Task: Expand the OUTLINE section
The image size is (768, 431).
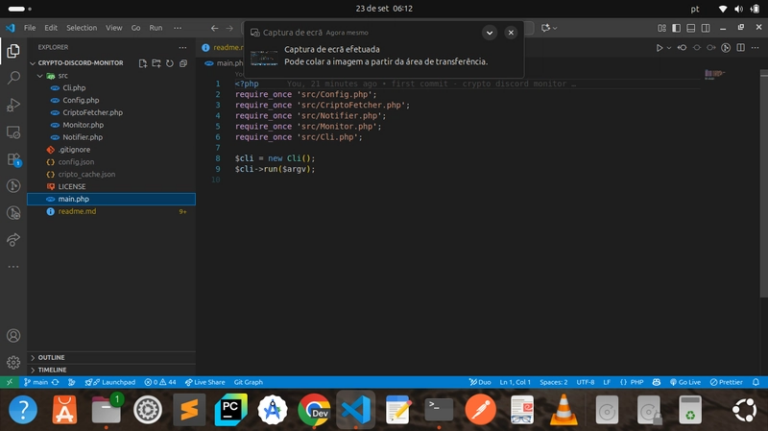Action: click(x=51, y=357)
